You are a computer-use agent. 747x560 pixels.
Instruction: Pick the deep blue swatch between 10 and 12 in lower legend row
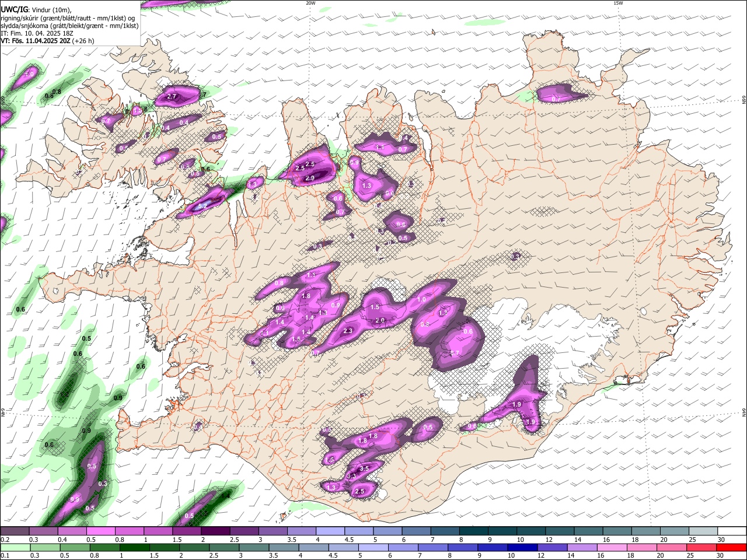pyautogui.click(x=521, y=547)
